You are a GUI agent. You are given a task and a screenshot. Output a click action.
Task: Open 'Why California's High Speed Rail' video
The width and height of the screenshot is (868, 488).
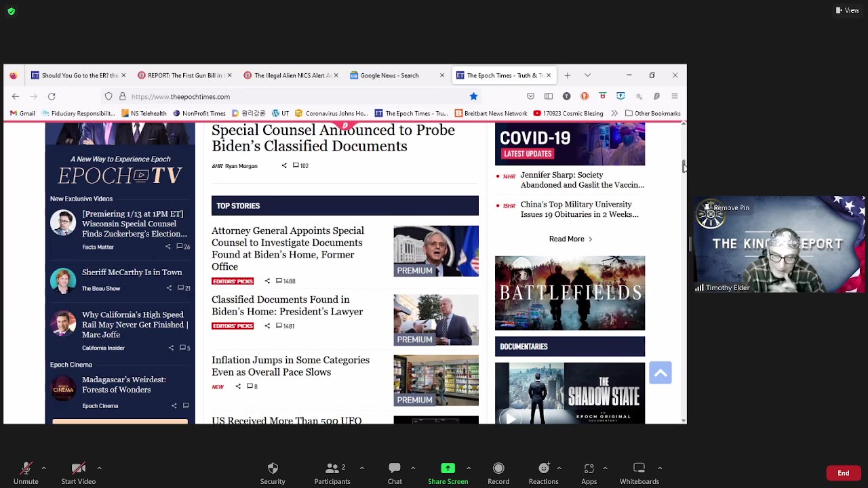[135, 325]
